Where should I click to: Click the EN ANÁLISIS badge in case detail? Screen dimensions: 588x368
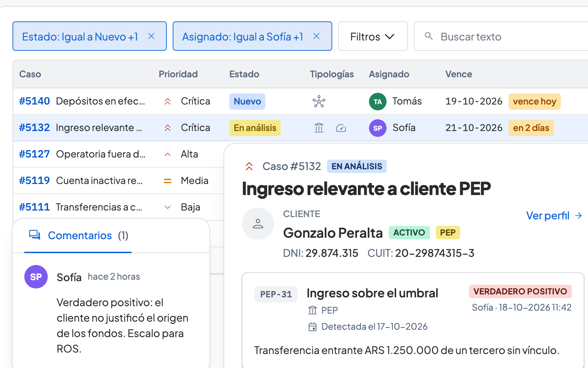(356, 166)
